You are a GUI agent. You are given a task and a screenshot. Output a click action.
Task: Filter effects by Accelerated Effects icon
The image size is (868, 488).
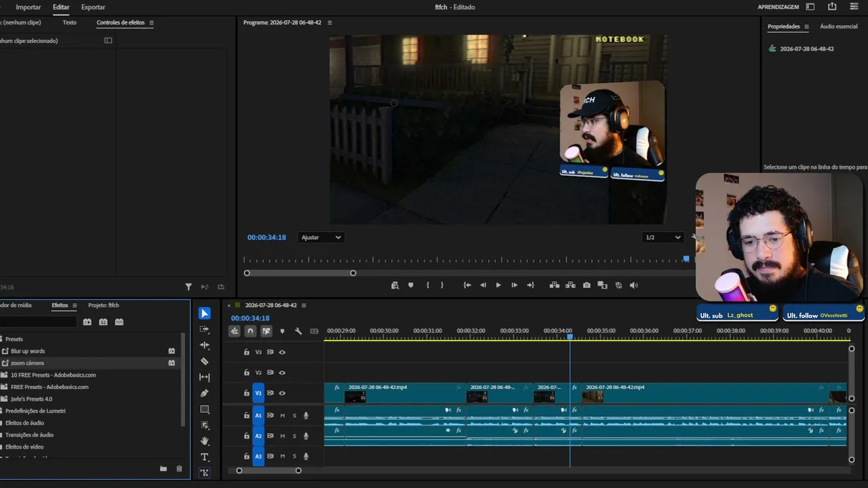[x=87, y=322]
